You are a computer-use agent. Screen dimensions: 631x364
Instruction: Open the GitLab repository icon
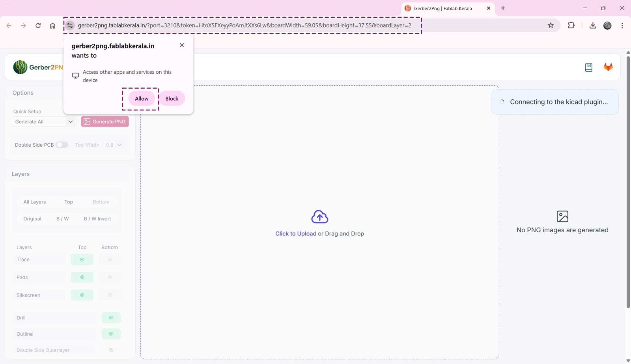(608, 67)
